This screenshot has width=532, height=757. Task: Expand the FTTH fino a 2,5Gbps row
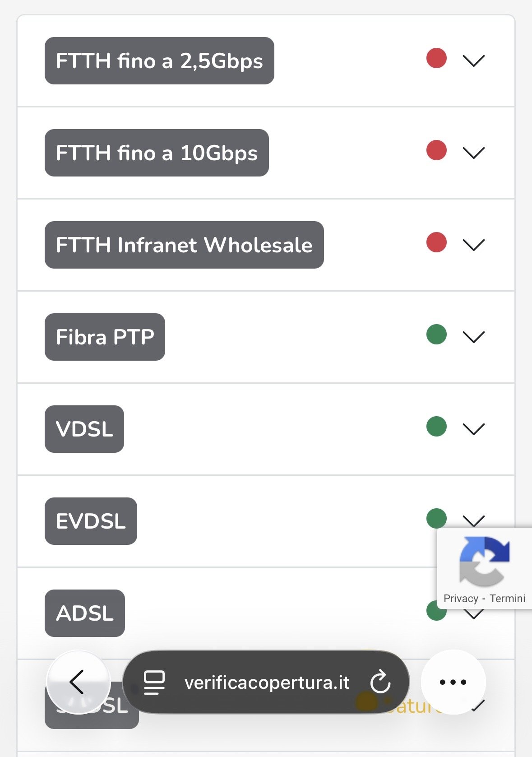click(x=473, y=60)
